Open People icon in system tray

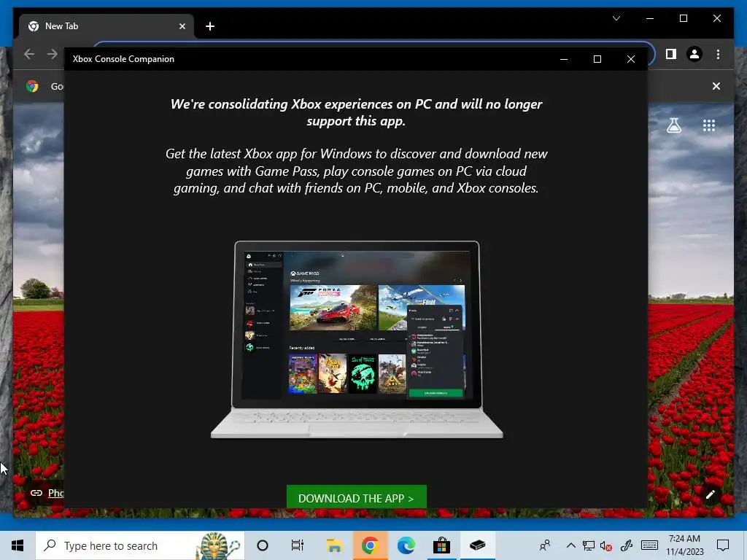545,545
